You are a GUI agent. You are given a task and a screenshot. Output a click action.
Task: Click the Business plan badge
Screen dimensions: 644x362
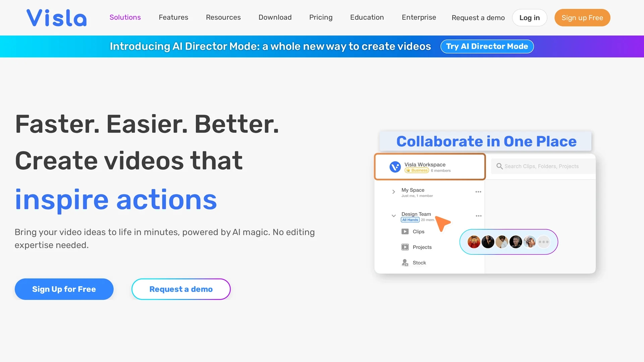pos(417,171)
